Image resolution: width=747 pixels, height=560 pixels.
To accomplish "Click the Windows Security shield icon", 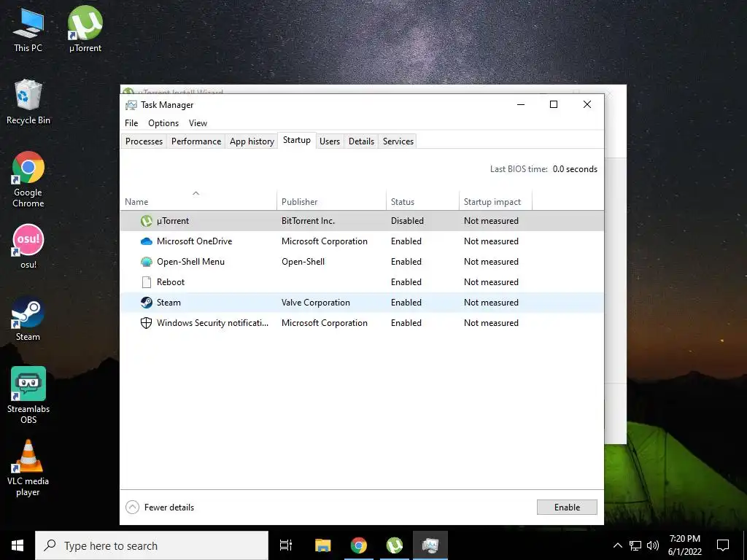I will coord(146,323).
